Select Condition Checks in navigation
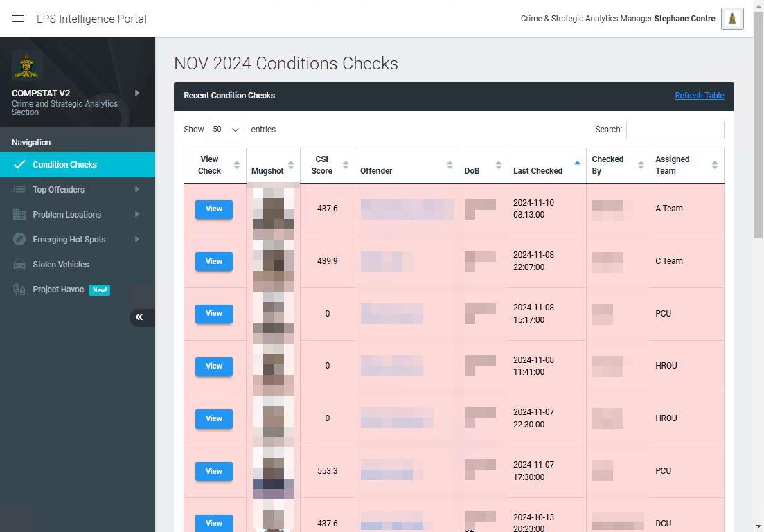Screen dimensions: 764x532 64,165
